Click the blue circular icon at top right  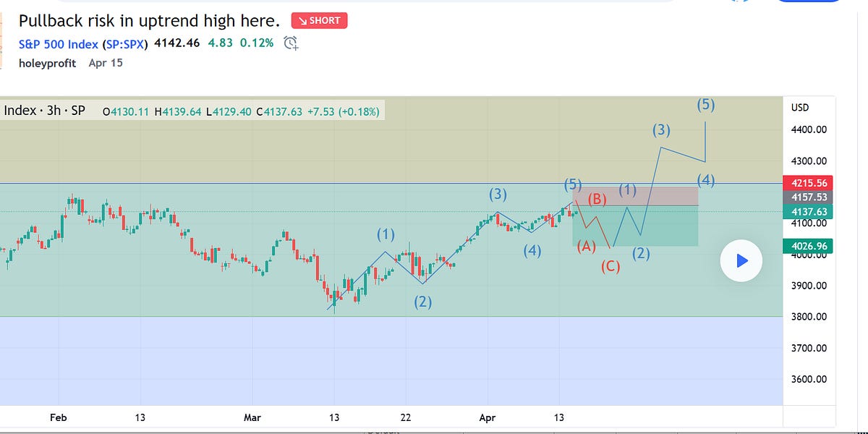pos(739,2)
